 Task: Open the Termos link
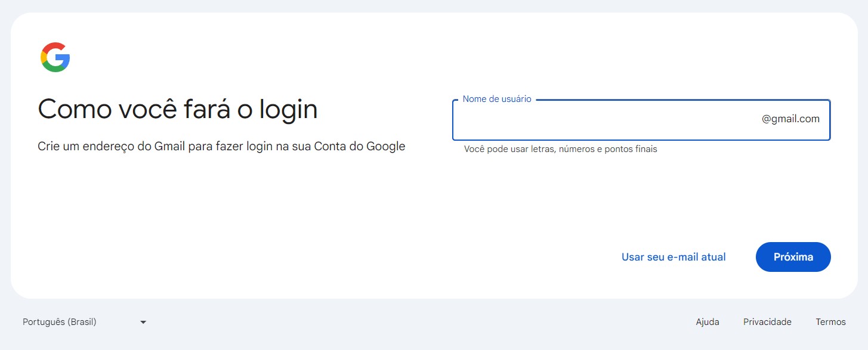[x=830, y=322]
